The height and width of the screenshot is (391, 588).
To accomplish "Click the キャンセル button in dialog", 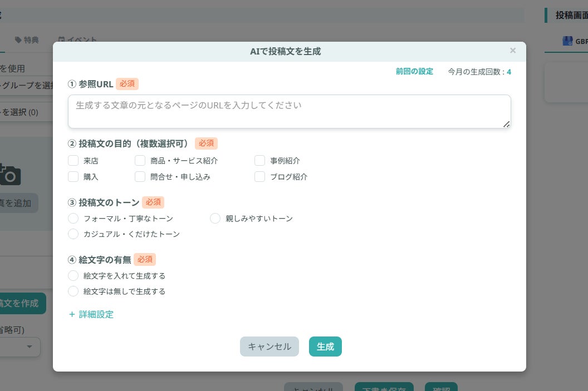I will (x=269, y=347).
